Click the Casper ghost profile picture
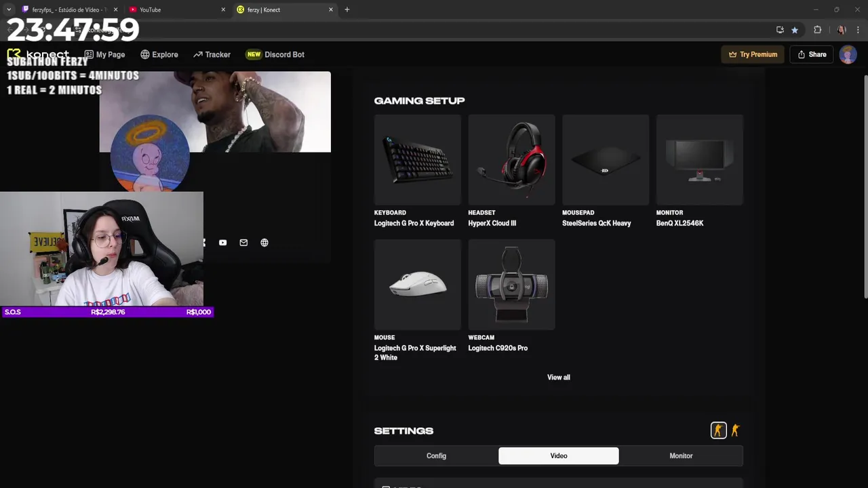This screenshot has height=488, width=868. coord(150,152)
